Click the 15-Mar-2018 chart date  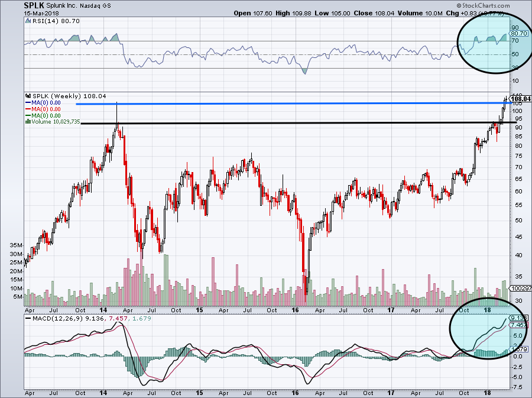tap(41, 13)
